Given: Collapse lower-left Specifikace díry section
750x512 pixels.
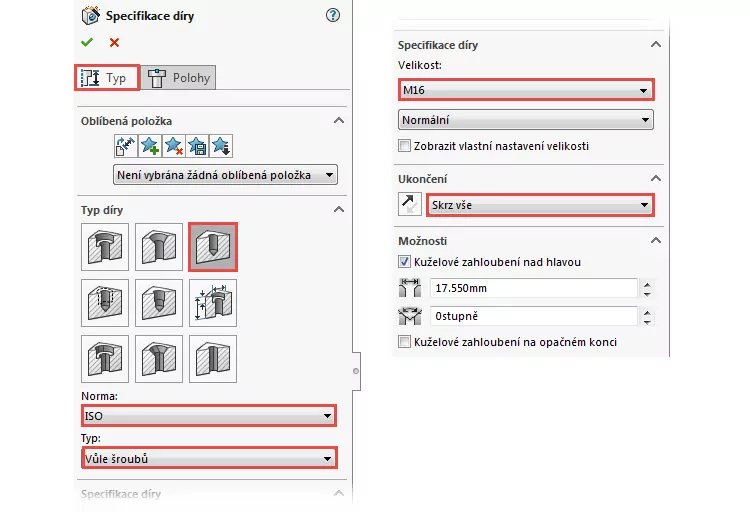Looking at the screenshot, I should click(339, 493).
